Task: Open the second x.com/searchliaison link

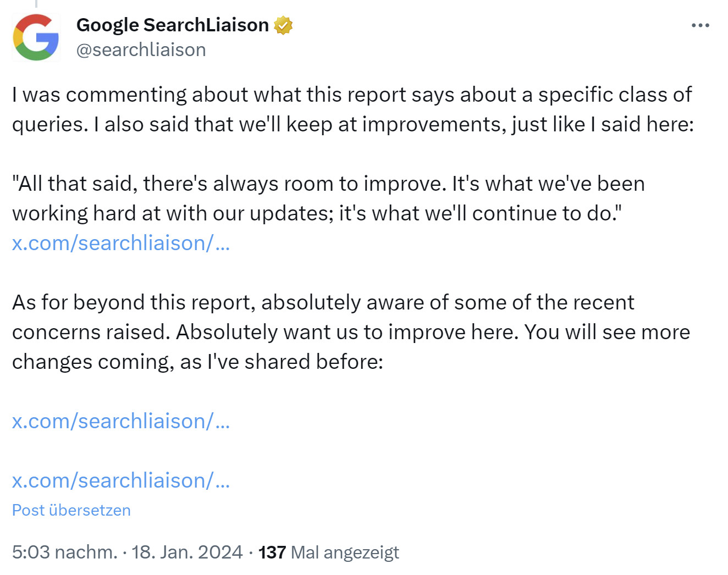Action: click(x=121, y=421)
